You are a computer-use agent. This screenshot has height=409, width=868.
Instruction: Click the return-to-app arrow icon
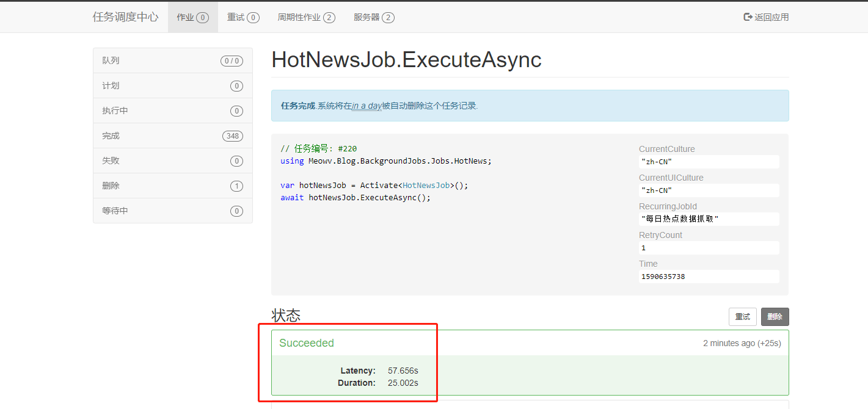click(748, 17)
